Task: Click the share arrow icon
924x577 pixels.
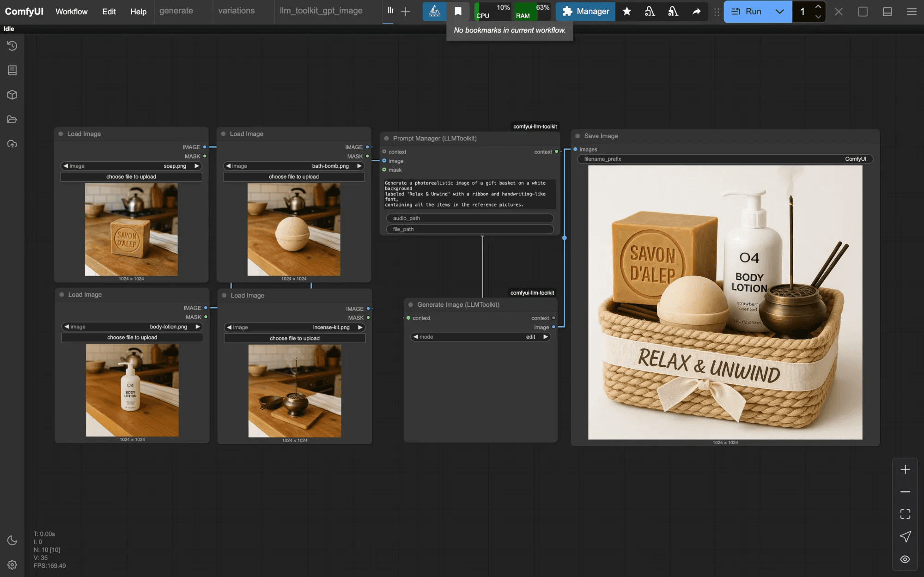Action: click(x=696, y=12)
